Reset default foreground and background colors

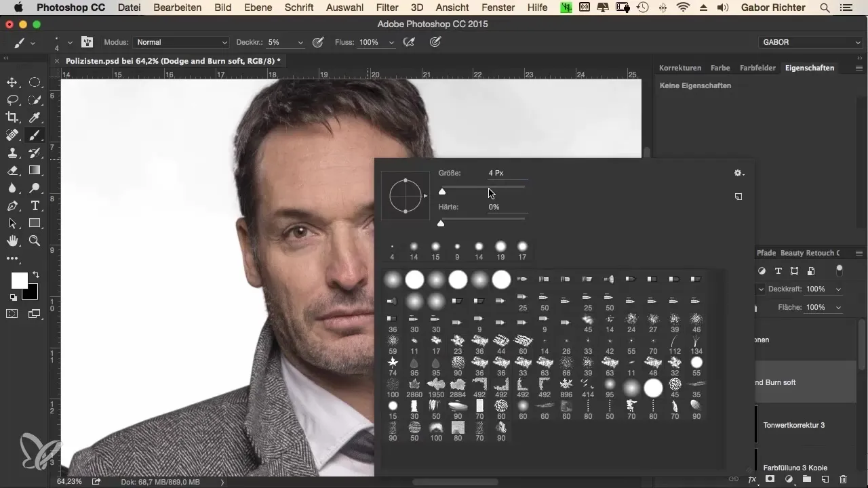pos(13,298)
